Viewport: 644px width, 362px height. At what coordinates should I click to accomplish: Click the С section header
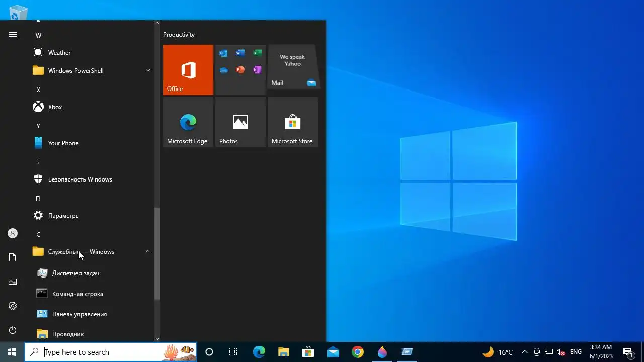tap(38, 234)
